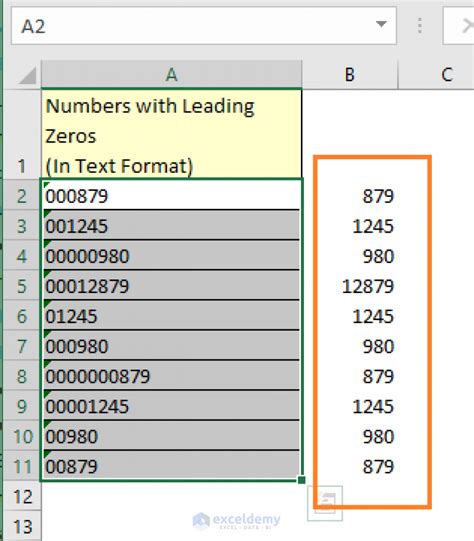Select row 9 header
Screen dimensions: 474x541
(x=22, y=405)
